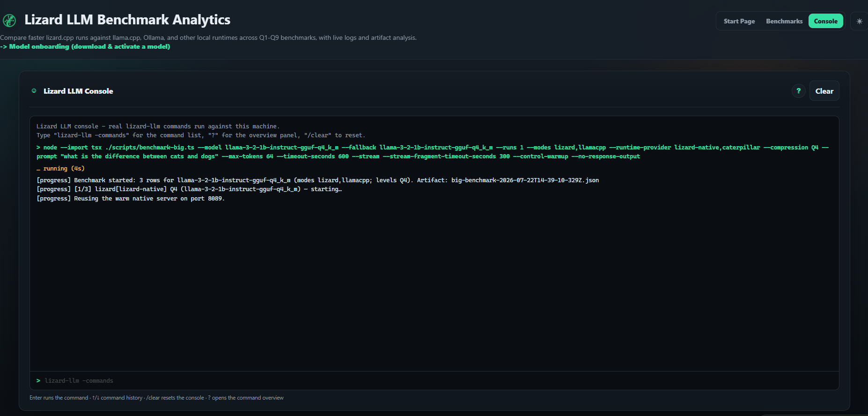Select the Console tab

(x=825, y=21)
